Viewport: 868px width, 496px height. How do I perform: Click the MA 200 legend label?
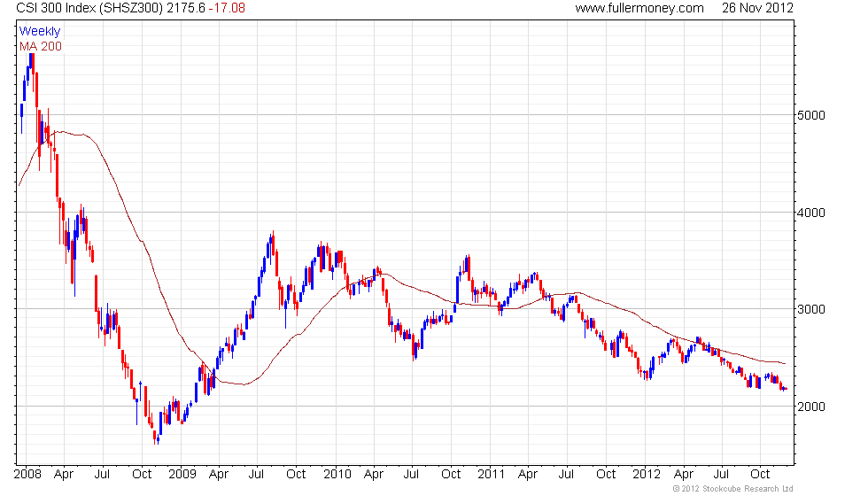(x=41, y=46)
